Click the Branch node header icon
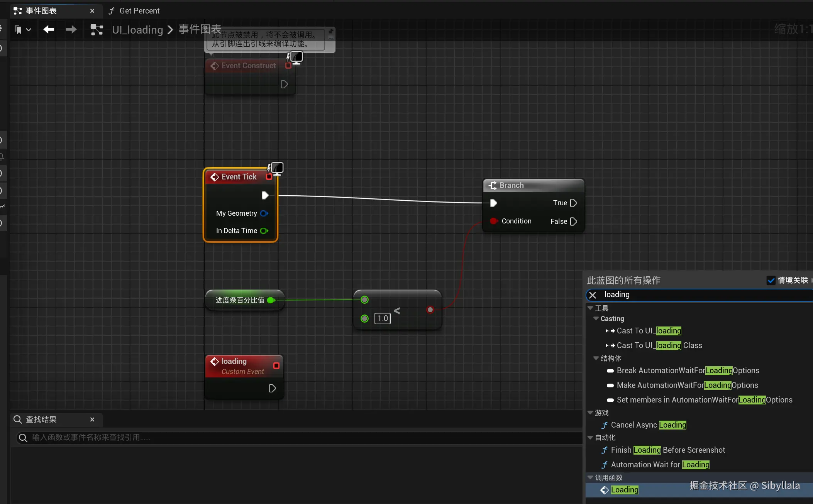 [x=493, y=185]
